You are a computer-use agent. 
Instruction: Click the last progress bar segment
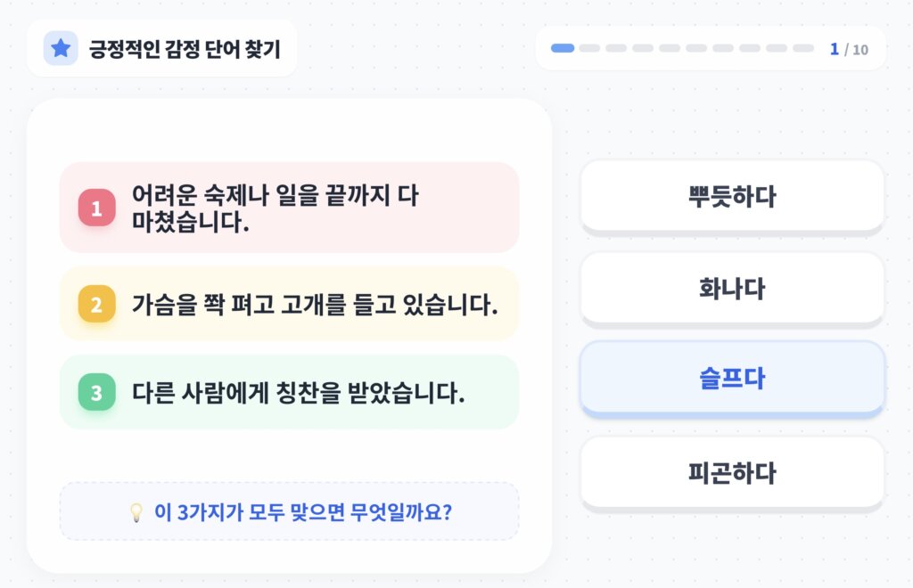point(803,48)
